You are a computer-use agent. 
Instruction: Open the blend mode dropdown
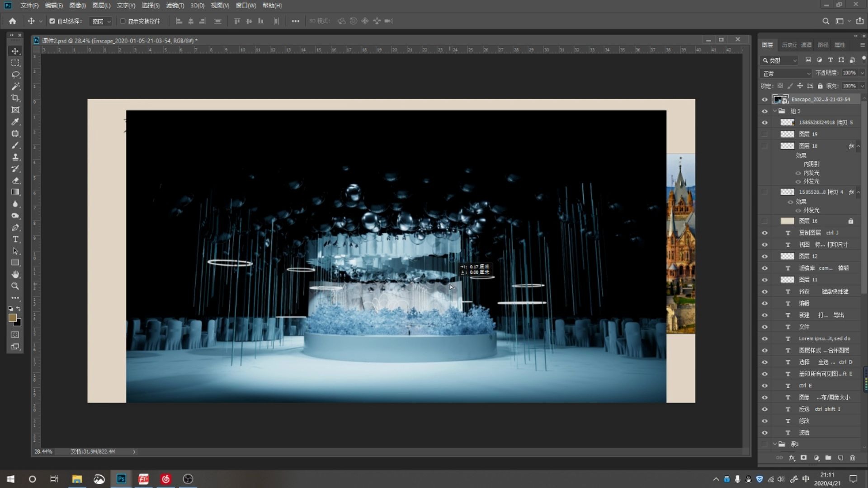click(786, 73)
